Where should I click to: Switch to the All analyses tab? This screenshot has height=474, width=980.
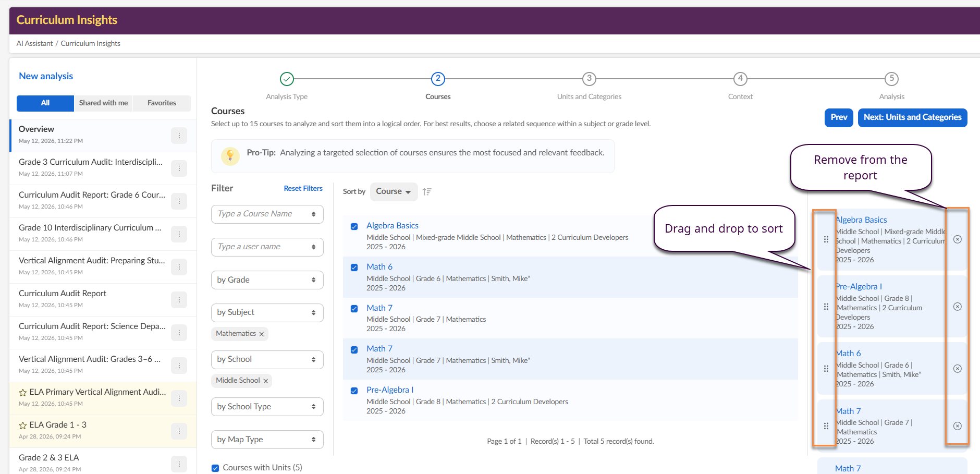coord(45,103)
